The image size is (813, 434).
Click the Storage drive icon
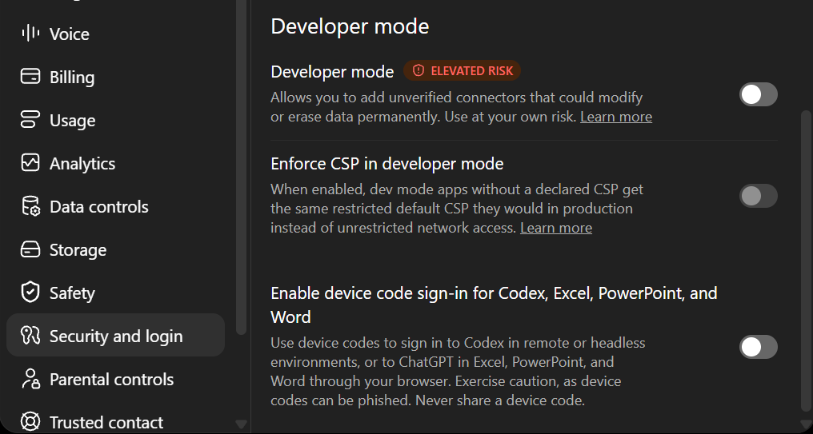pyautogui.click(x=30, y=249)
